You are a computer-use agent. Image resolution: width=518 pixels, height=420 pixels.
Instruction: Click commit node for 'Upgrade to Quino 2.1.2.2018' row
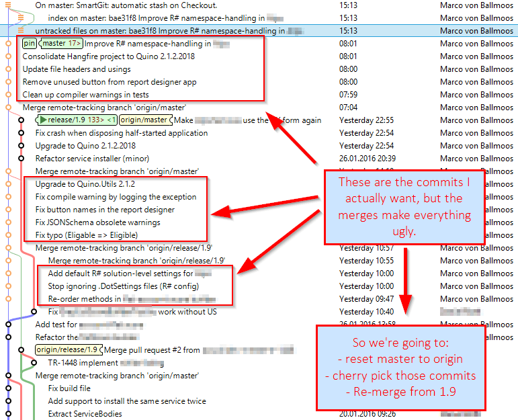(x=21, y=145)
